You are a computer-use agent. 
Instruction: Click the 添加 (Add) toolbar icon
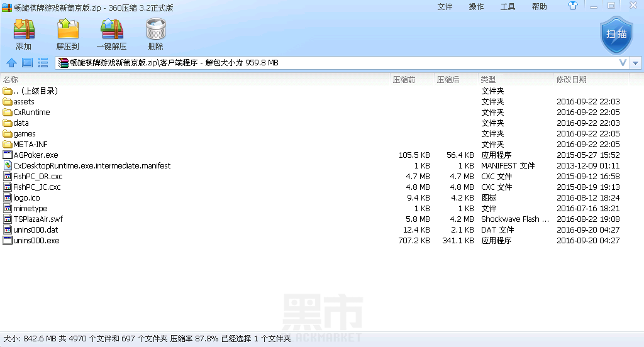[24, 29]
